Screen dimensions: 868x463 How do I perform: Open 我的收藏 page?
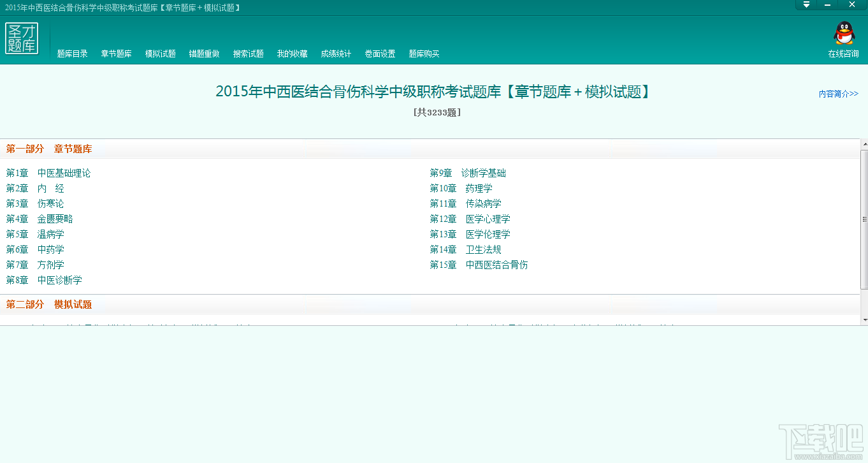[x=293, y=54]
